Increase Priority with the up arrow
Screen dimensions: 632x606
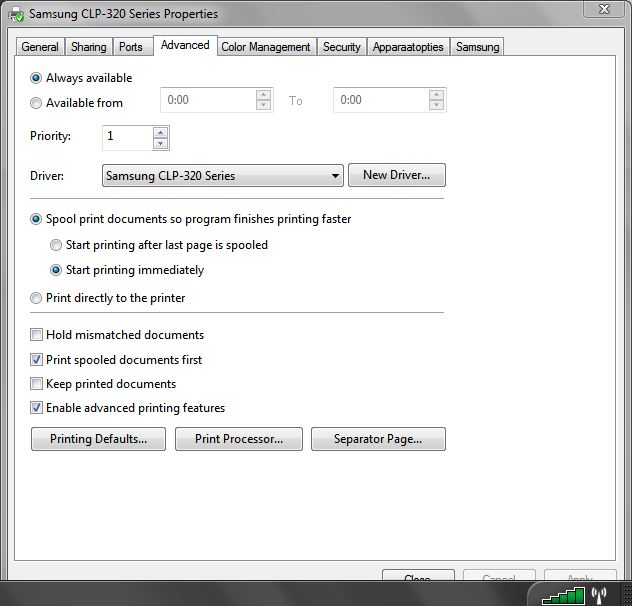click(160, 132)
